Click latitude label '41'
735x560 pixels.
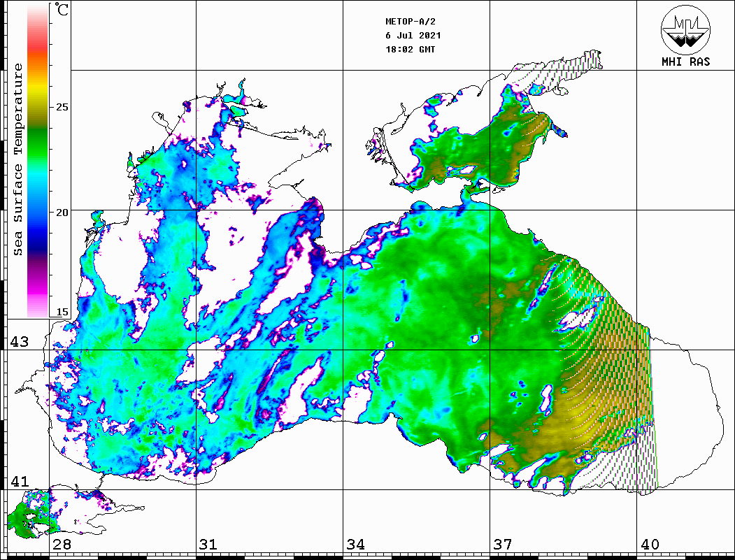(x=19, y=481)
